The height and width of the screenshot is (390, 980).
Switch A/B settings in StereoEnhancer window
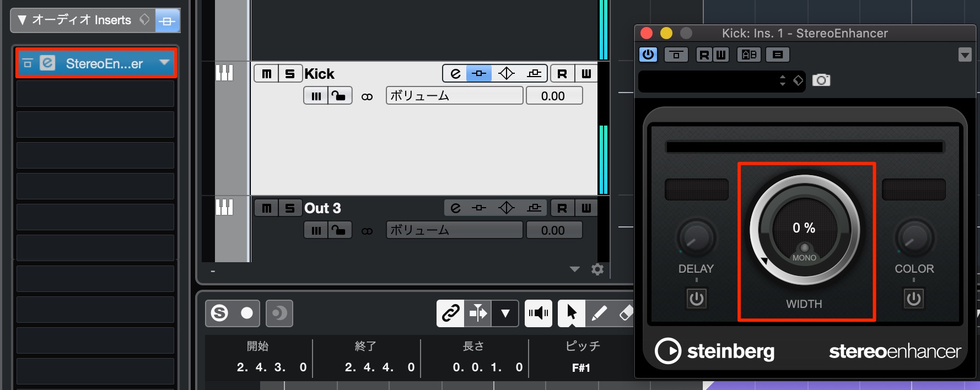pos(749,55)
